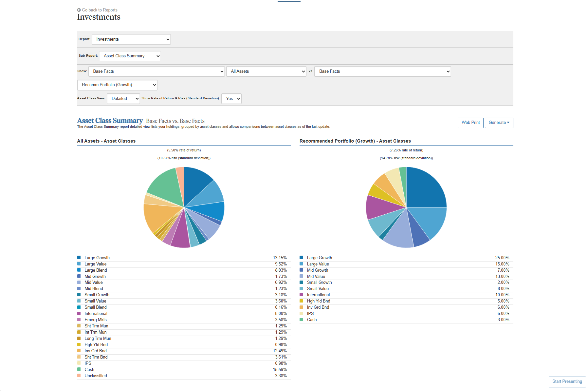
Task: Change Asset Class View from Detailed
Action: (x=123, y=99)
